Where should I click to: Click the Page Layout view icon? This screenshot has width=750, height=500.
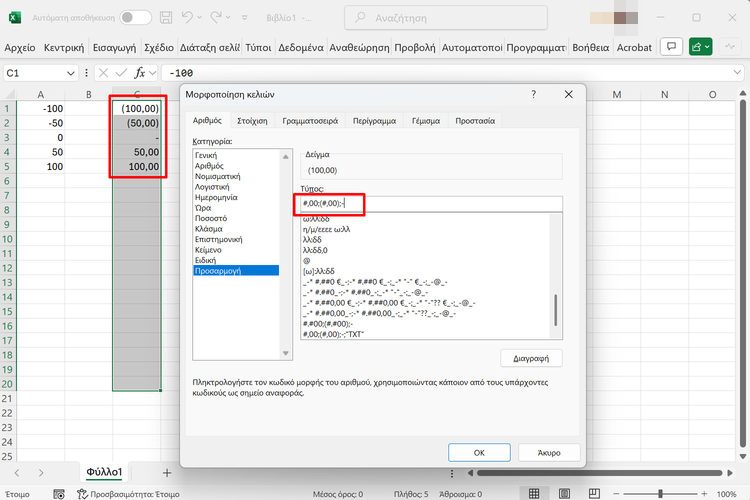(x=564, y=493)
